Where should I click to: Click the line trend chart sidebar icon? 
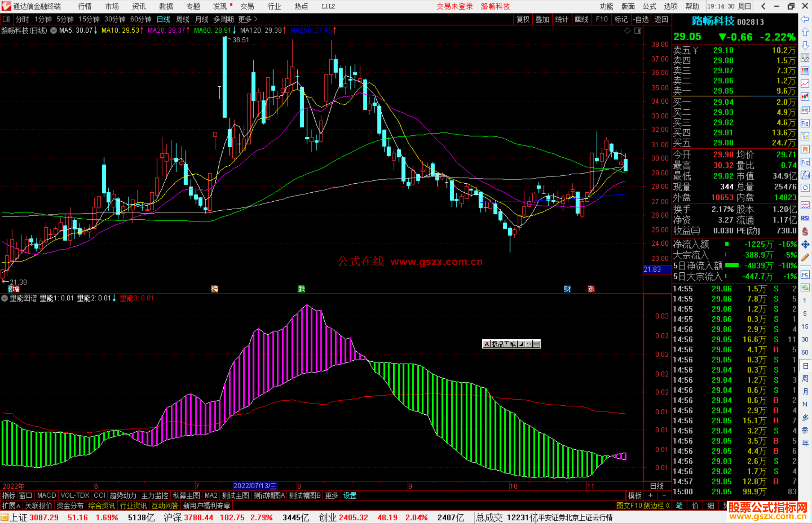click(x=805, y=83)
